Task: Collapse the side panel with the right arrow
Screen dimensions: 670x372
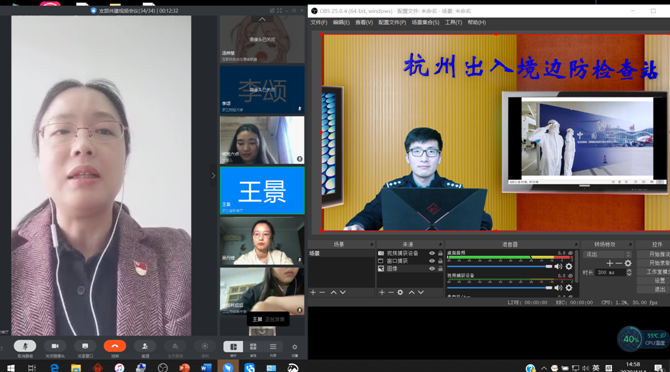Action: (213, 176)
